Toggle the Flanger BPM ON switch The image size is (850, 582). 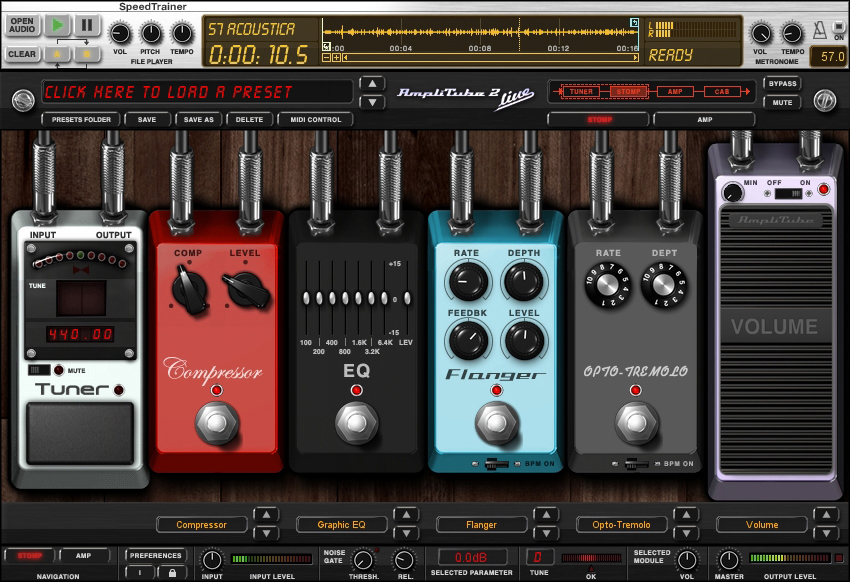tap(496, 464)
